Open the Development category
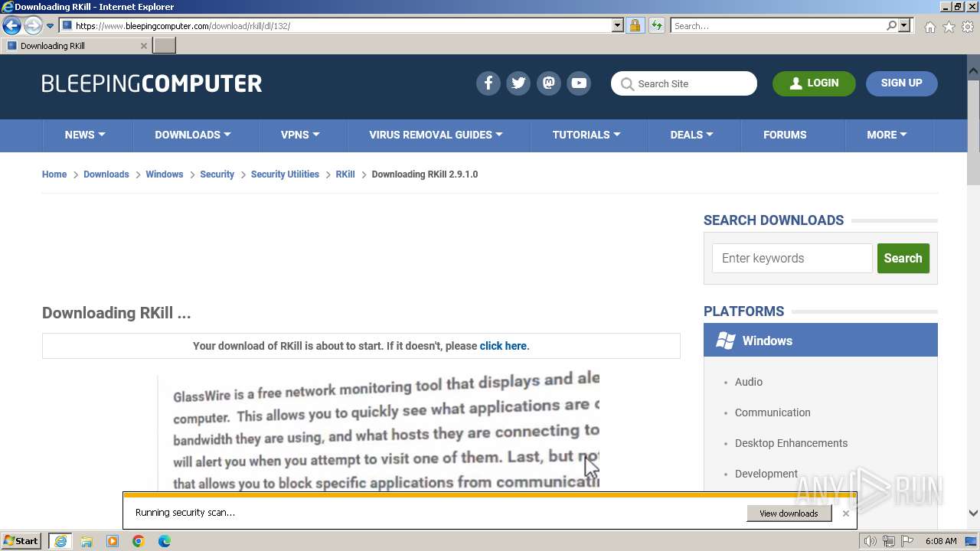 coord(766,474)
